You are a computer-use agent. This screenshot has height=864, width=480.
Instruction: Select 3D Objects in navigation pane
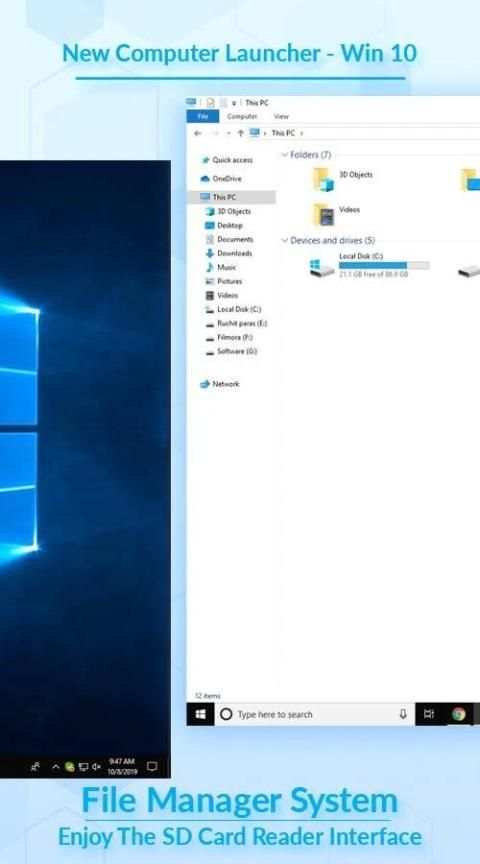[x=228, y=211]
